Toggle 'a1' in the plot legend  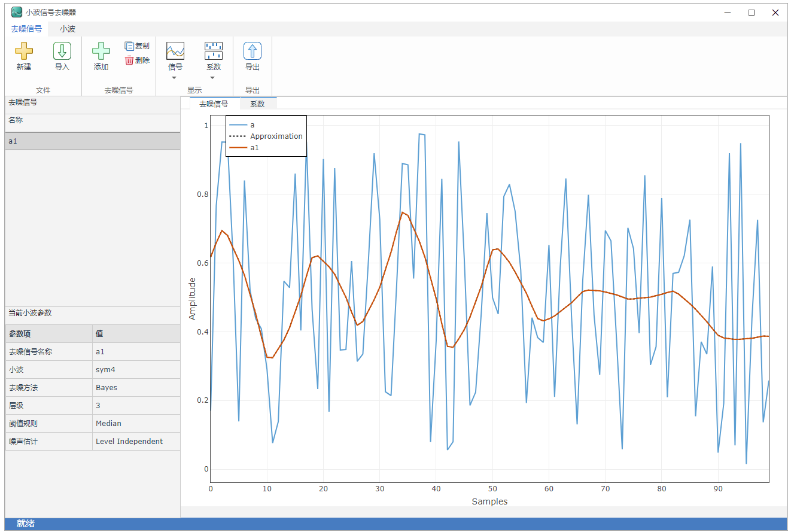[244, 147]
